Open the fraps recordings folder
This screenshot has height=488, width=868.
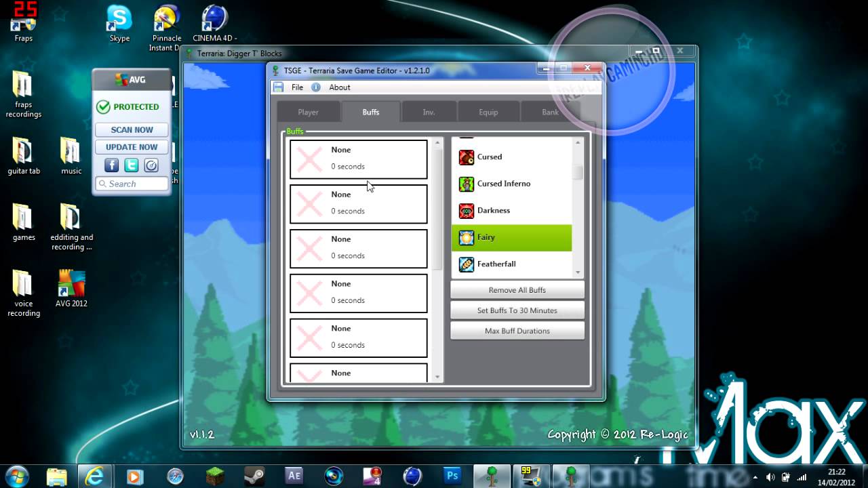click(x=23, y=95)
